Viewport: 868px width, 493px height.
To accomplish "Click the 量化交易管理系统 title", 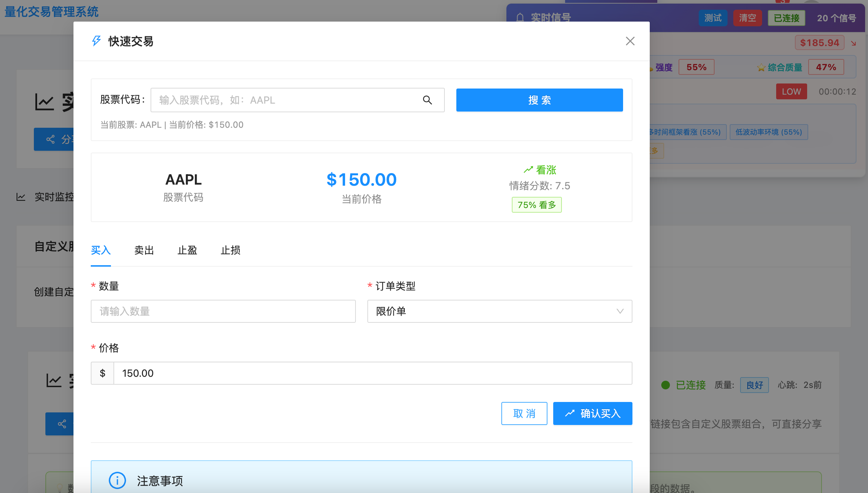I will [52, 12].
